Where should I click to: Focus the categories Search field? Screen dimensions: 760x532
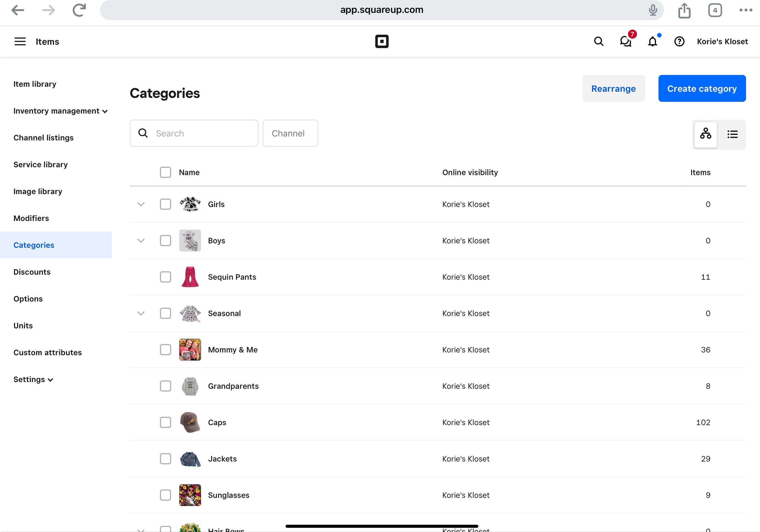point(194,133)
